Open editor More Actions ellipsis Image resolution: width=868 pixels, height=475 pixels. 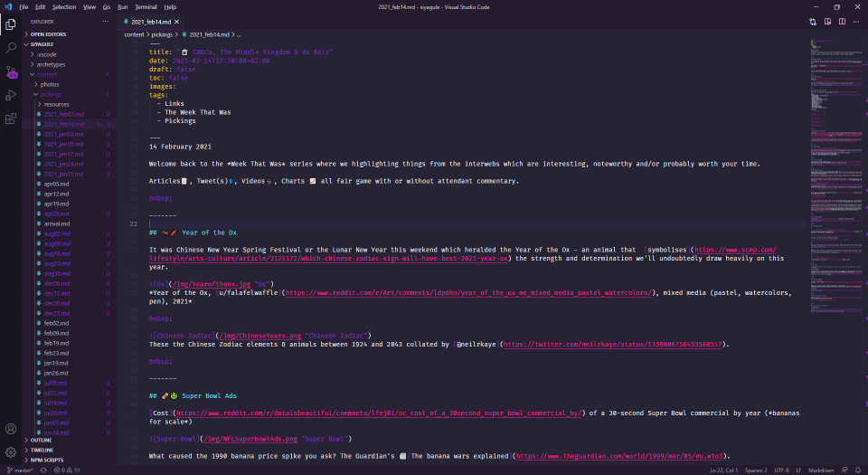856,22
